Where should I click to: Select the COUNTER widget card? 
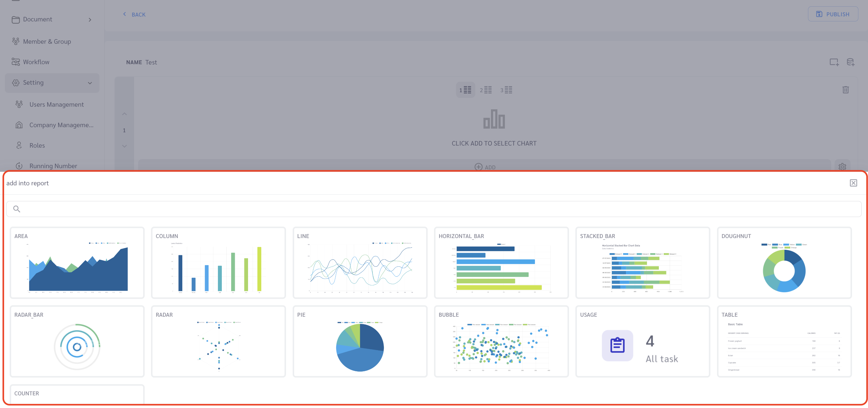[77, 394]
